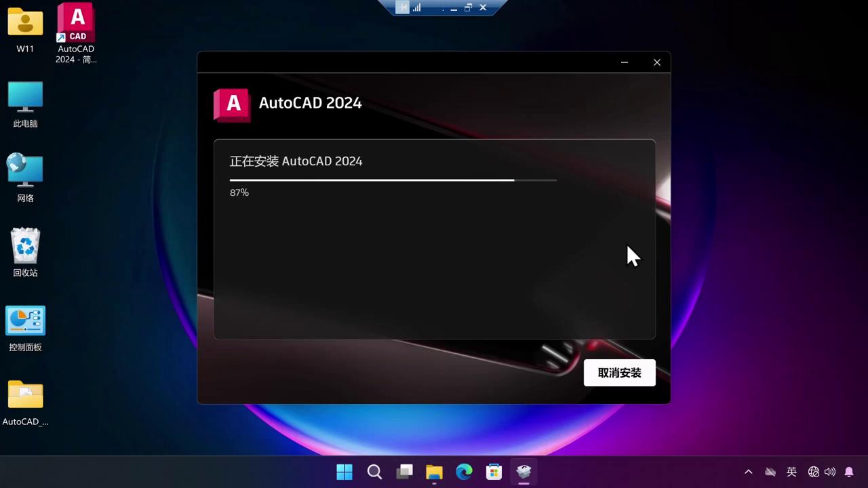Image resolution: width=868 pixels, height=488 pixels.
Task: Expand hidden tray icons with the chevron
Action: (x=748, y=471)
